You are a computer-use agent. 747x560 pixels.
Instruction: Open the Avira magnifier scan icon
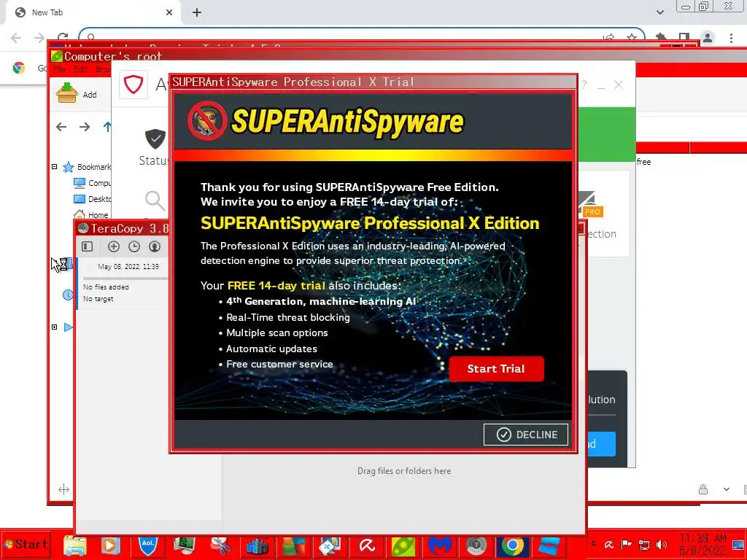pos(155,201)
